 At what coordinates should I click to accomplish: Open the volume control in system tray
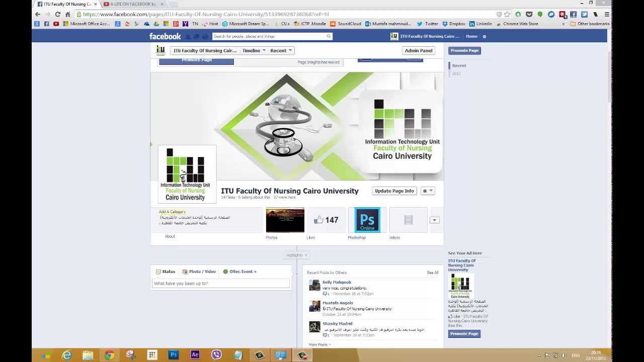click(x=563, y=355)
